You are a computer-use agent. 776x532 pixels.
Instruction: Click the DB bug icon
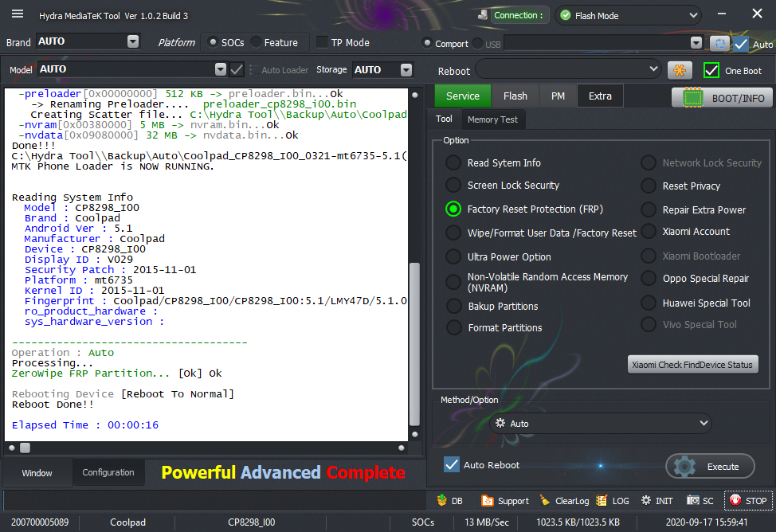[x=442, y=500]
